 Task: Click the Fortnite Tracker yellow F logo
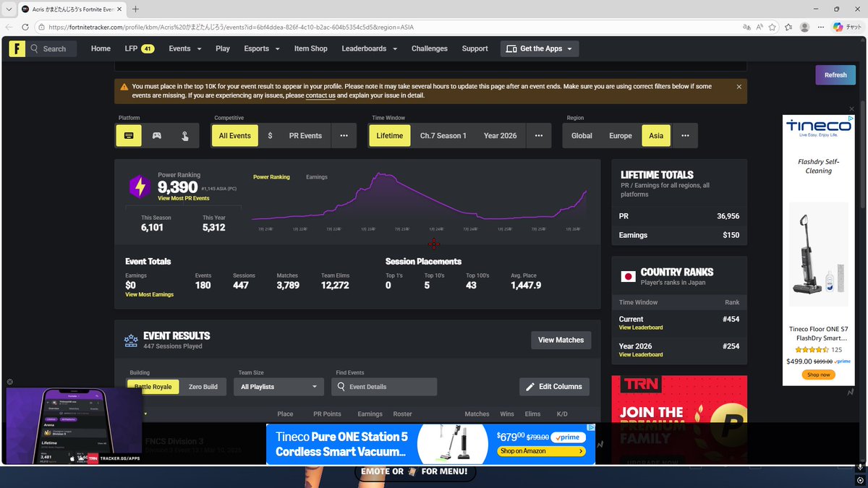[17, 48]
